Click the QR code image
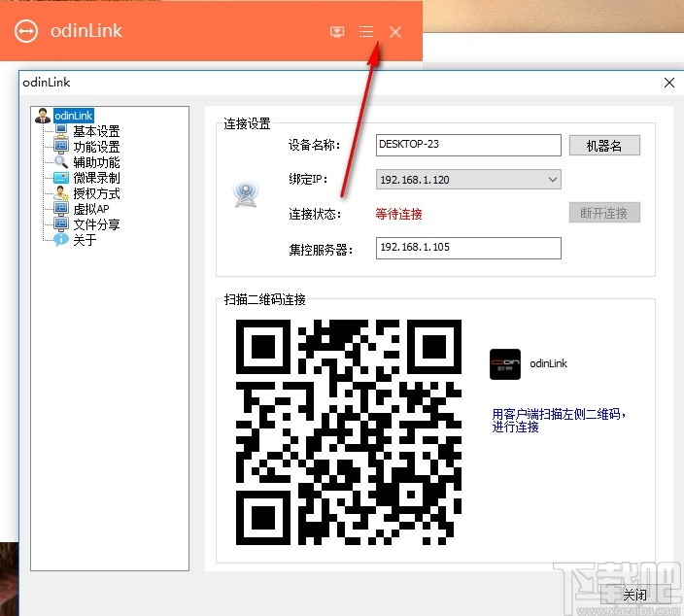The width and height of the screenshot is (684, 616). coord(349,432)
